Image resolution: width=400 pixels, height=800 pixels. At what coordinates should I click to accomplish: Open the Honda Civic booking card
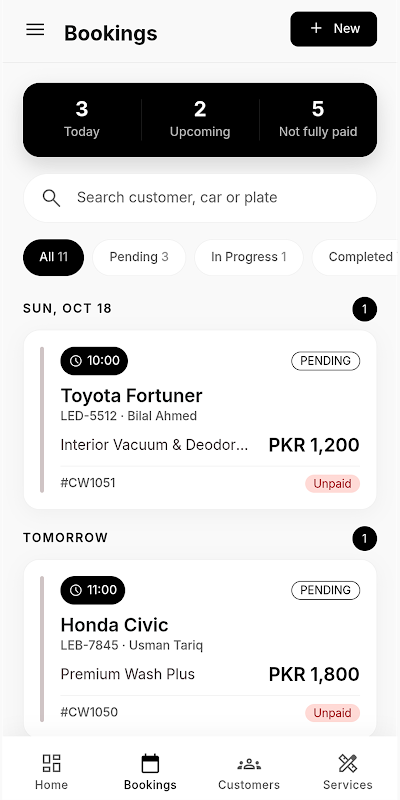pyautogui.click(x=200, y=649)
